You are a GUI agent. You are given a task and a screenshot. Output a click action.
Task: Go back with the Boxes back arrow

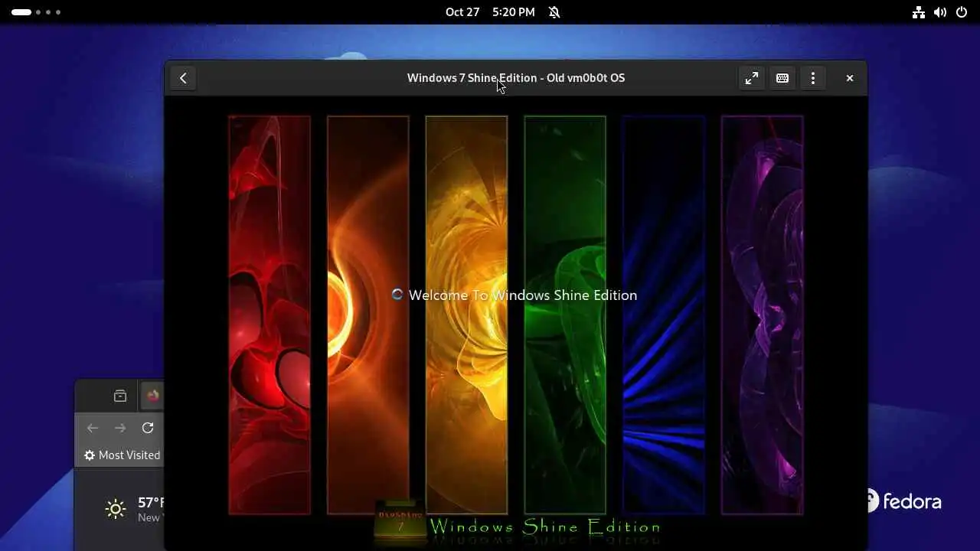(x=183, y=78)
